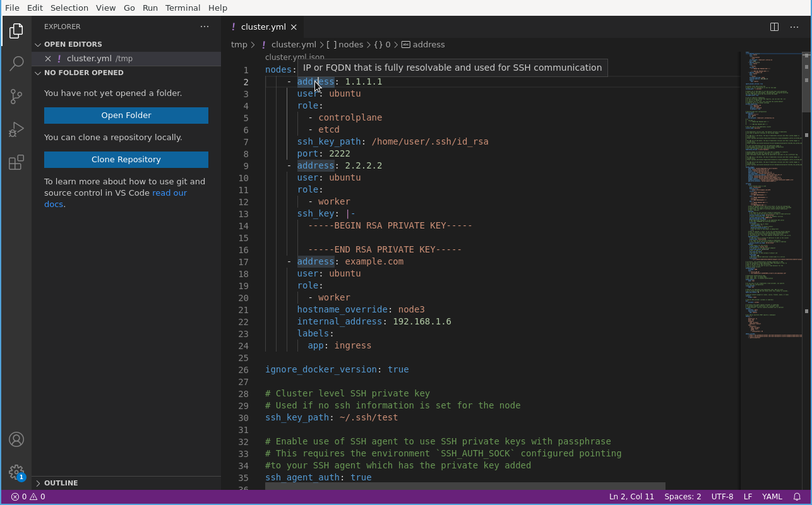Open the Go menu

[129, 8]
